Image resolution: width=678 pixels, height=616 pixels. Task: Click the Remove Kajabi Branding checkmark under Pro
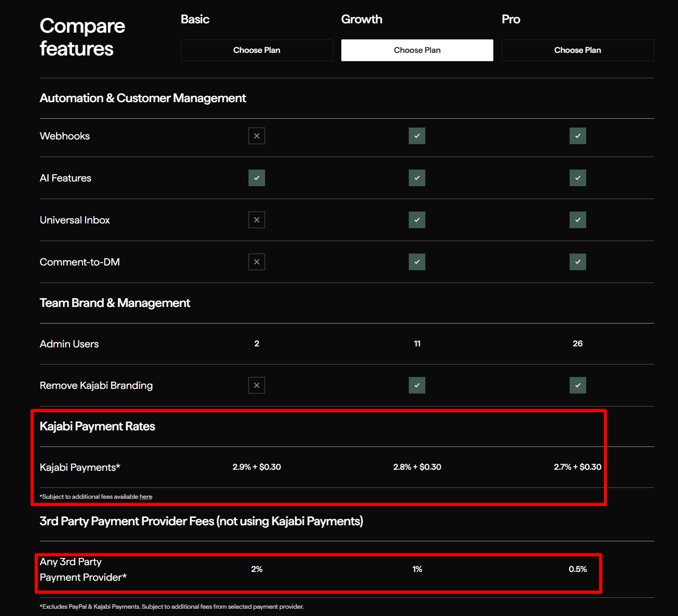[578, 385]
